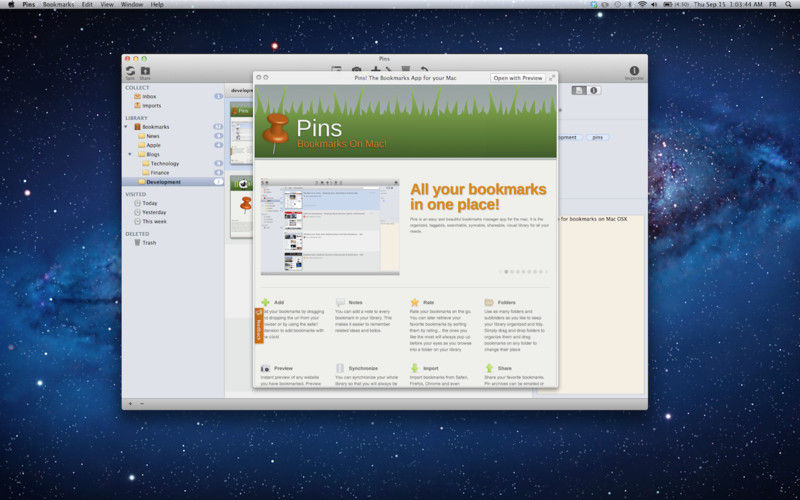This screenshot has height=500, width=800.
Task: Click the Synchronize feature icon
Action: coord(340,368)
